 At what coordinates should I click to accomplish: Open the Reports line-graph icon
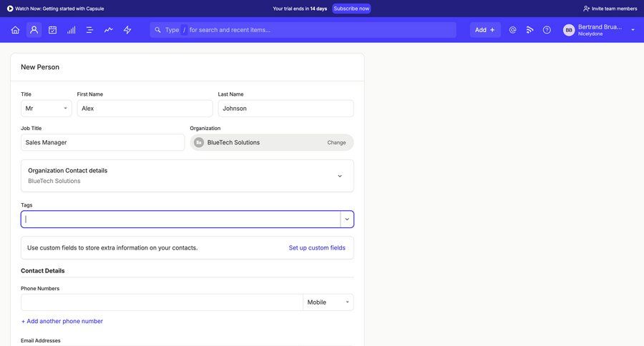click(108, 30)
